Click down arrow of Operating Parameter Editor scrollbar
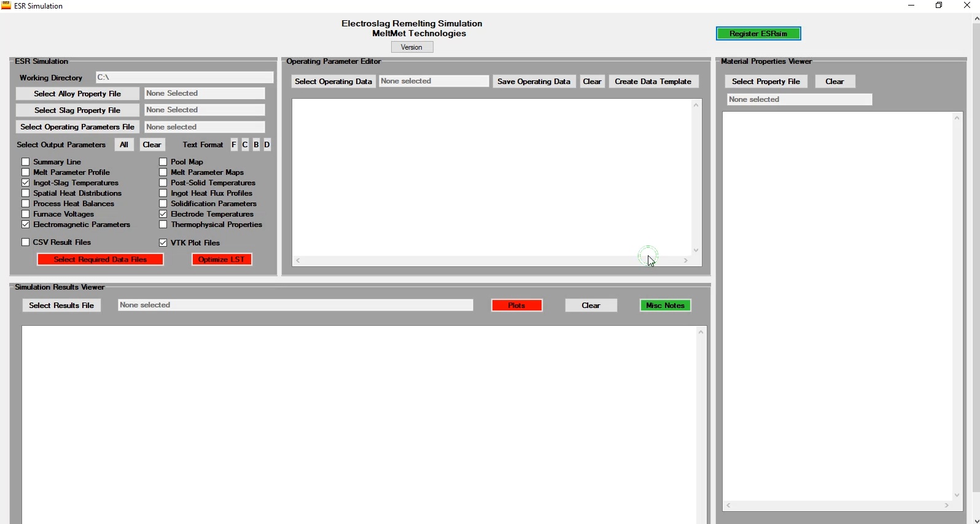The height and width of the screenshot is (524, 980). [x=696, y=250]
